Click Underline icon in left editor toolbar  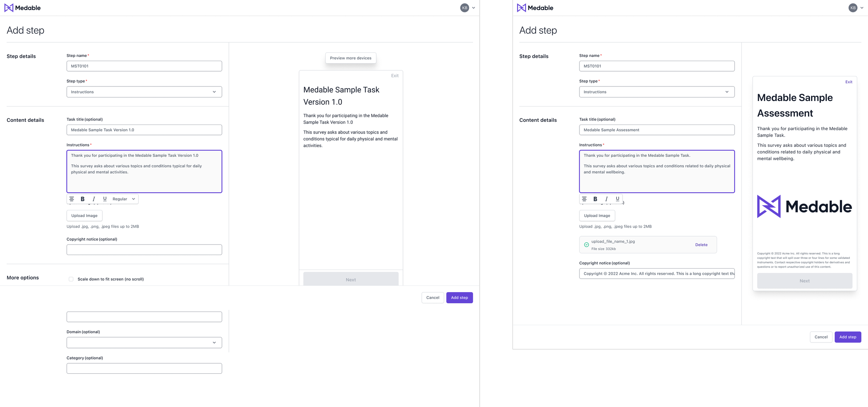point(105,199)
